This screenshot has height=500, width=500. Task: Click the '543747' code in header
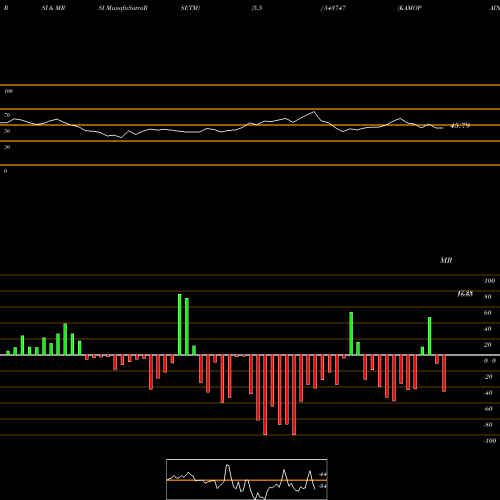click(x=334, y=8)
